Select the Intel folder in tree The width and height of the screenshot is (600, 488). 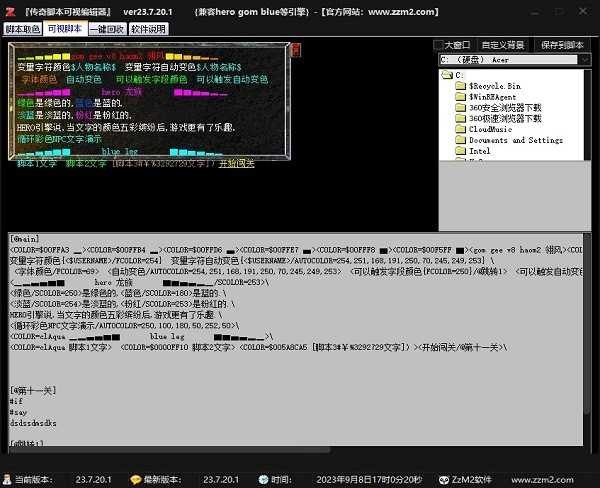tap(480, 151)
